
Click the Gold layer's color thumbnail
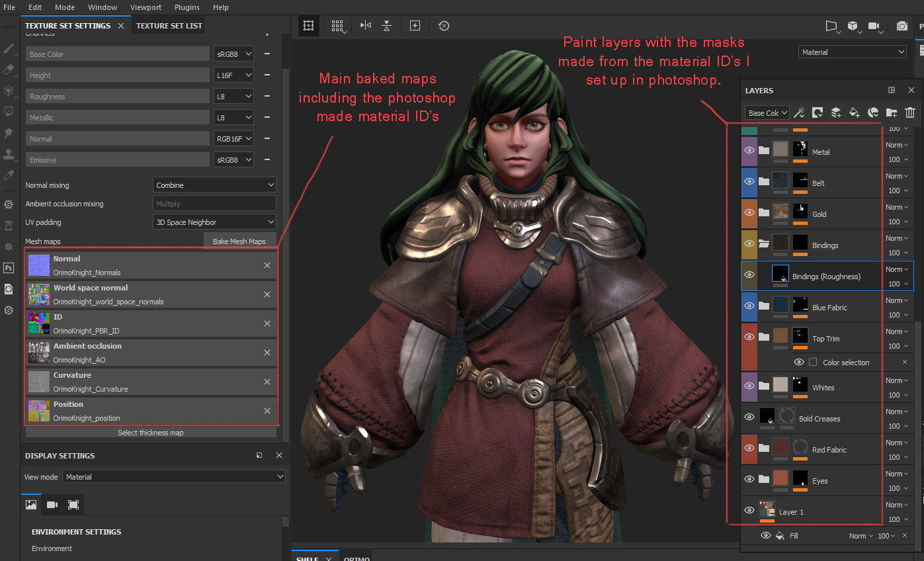[x=780, y=212]
